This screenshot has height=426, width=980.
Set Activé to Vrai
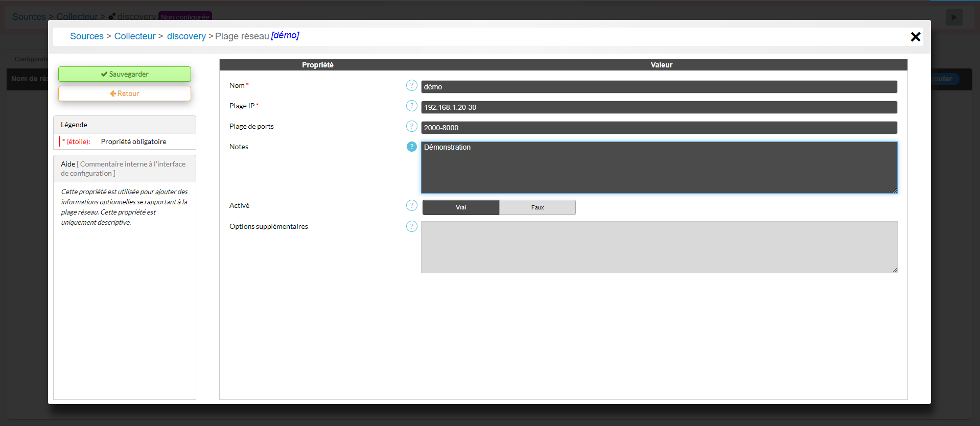[x=460, y=207]
